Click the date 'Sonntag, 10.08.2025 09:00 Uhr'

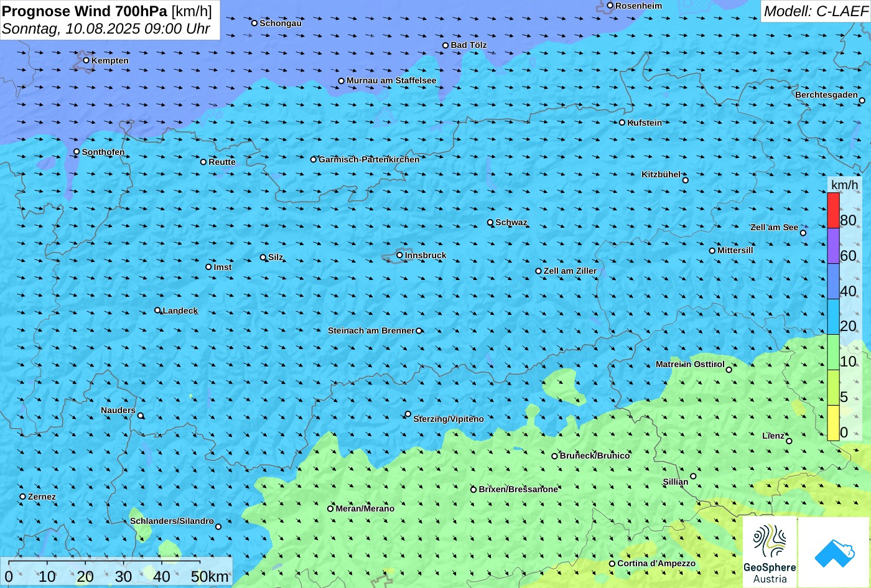106,29
